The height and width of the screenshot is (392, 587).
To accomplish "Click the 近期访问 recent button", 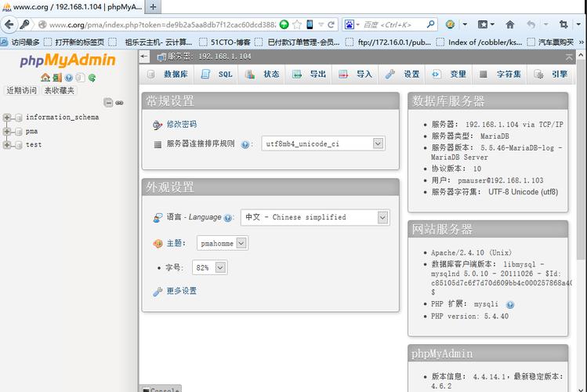I will pyautogui.click(x=22, y=90).
